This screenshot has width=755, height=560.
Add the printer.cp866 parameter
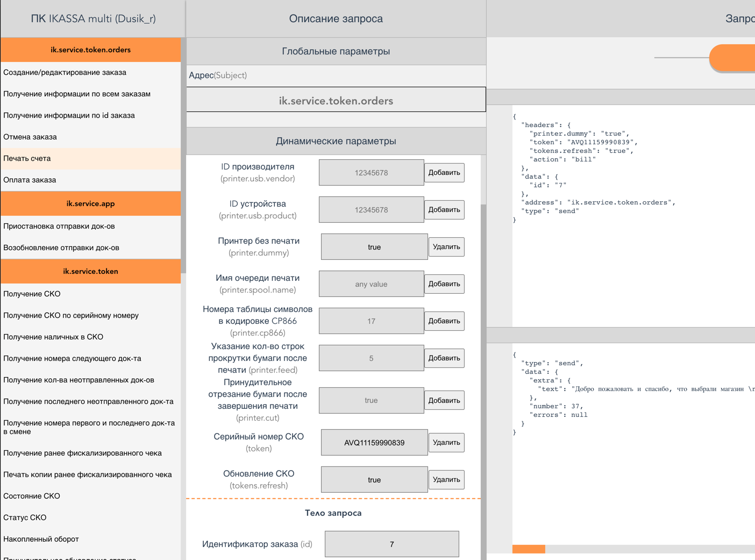(444, 321)
